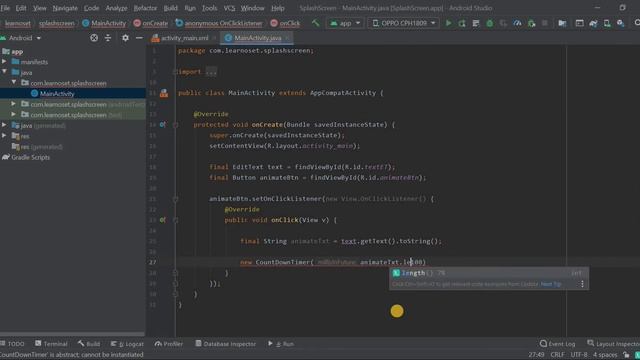The width and height of the screenshot is (640, 360).
Task: Open the TODO tool window
Action: [13, 344]
